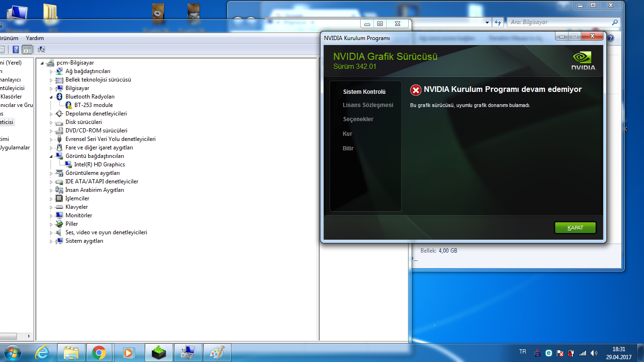The image size is (644, 362).
Task: Select the BT-253 module warning icon
Action: click(68, 105)
